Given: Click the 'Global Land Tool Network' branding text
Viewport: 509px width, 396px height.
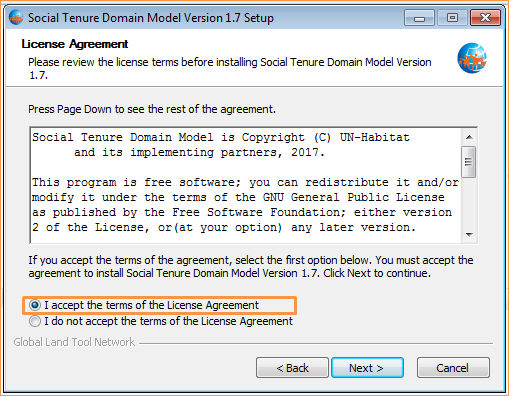Looking at the screenshot, I should coord(74,342).
